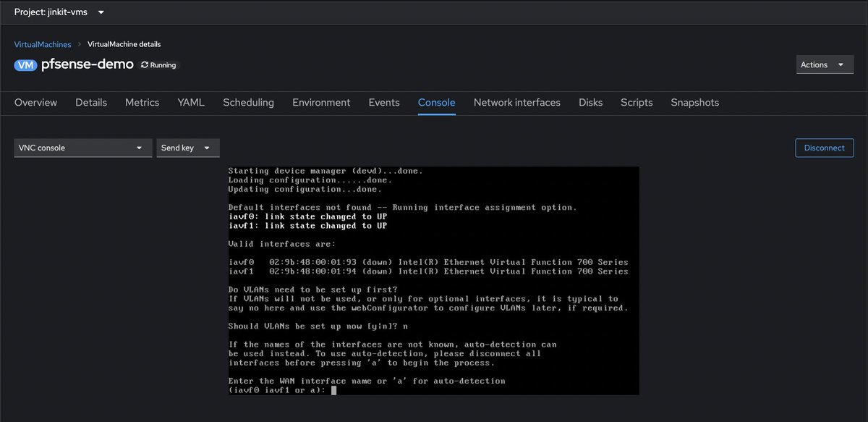The height and width of the screenshot is (422, 868).
Task: Click the Disconnect button
Action: point(824,148)
